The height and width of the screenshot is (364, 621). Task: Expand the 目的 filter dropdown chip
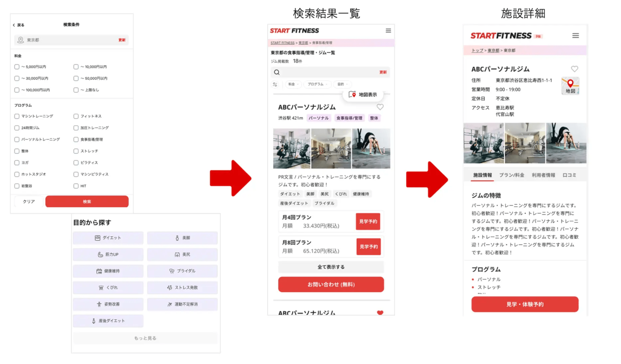click(x=342, y=85)
